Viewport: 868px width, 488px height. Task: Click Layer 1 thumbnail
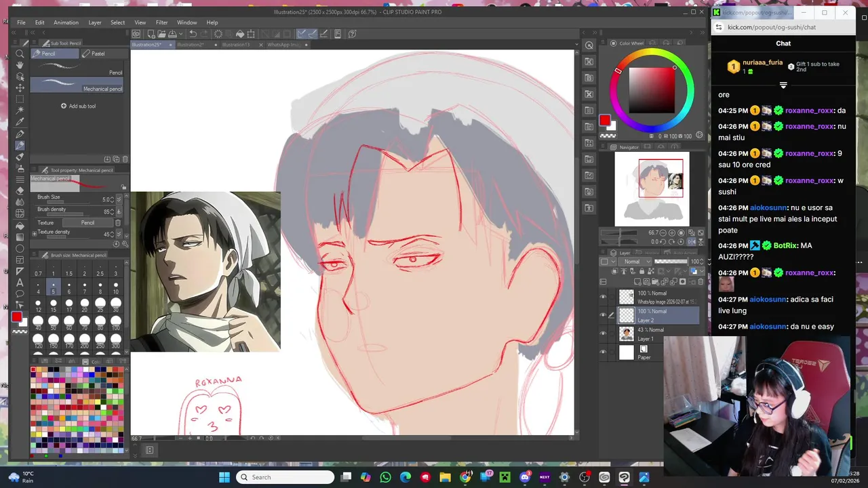pyautogui.click(x=626, y=333)
